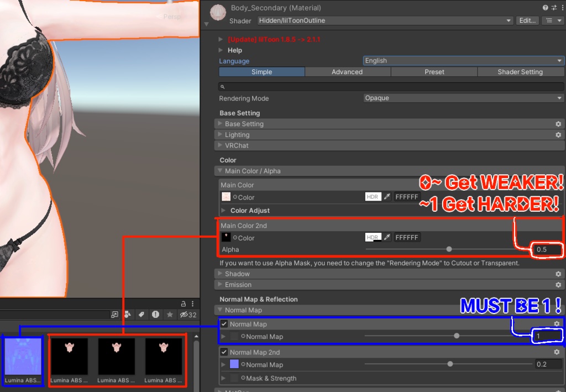Click empty Normal Map texture slot
This screenshot has height=392, width=566.
234,336
